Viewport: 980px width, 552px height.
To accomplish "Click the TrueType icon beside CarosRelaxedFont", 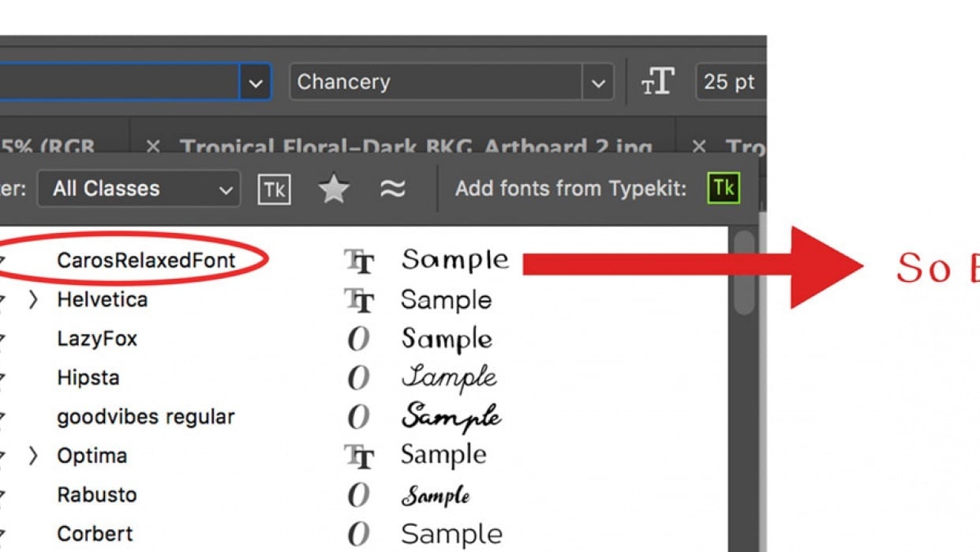I will (359, 261).
